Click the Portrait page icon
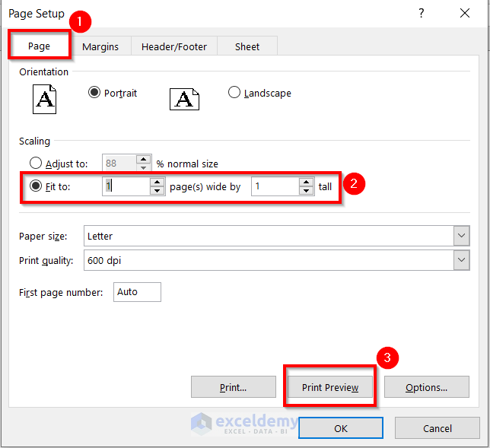Screen dimensions: 490x448 (44, 99)
